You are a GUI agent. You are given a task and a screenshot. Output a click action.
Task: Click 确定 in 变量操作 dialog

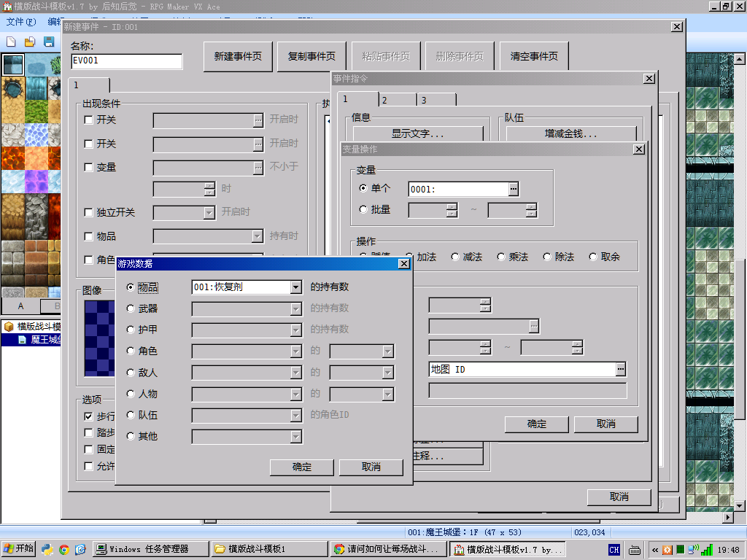(x=536, y=424)
